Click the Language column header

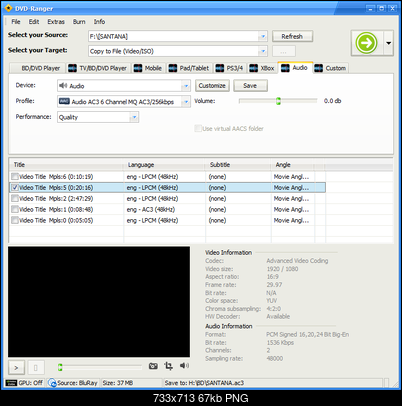click(164, 165)
